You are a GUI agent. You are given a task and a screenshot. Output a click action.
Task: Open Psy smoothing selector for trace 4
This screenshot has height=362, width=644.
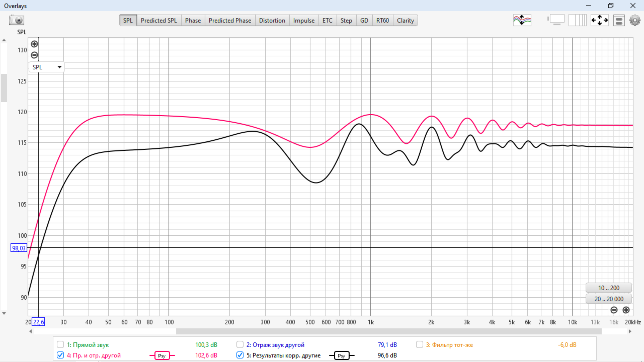click(x=162, y=356)
